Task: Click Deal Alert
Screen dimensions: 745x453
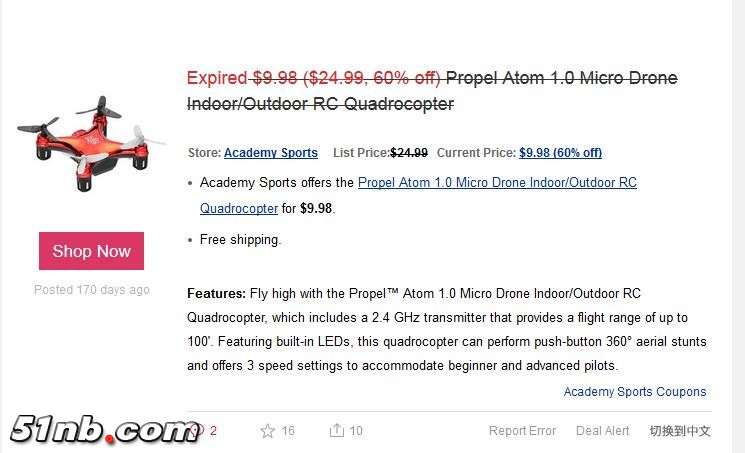Action: tap(603, 431)
